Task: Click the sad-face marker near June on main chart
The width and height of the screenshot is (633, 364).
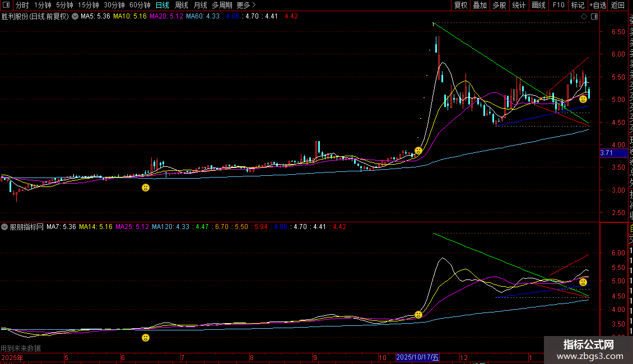Action: click(146, 188)
